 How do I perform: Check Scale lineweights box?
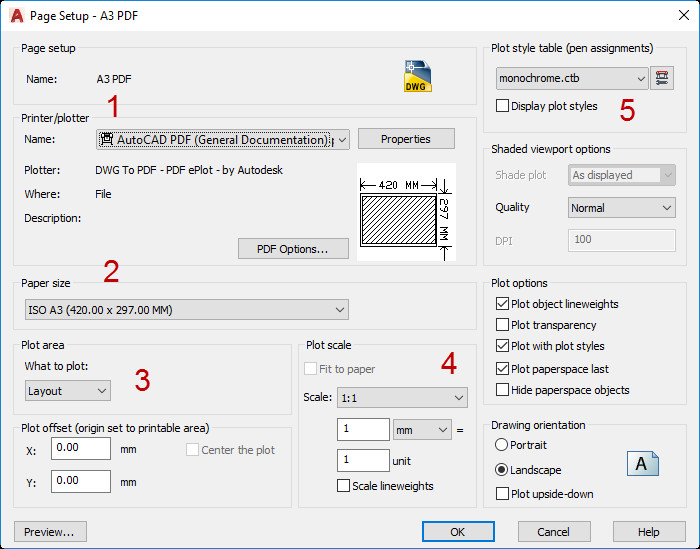click(344, 486)
